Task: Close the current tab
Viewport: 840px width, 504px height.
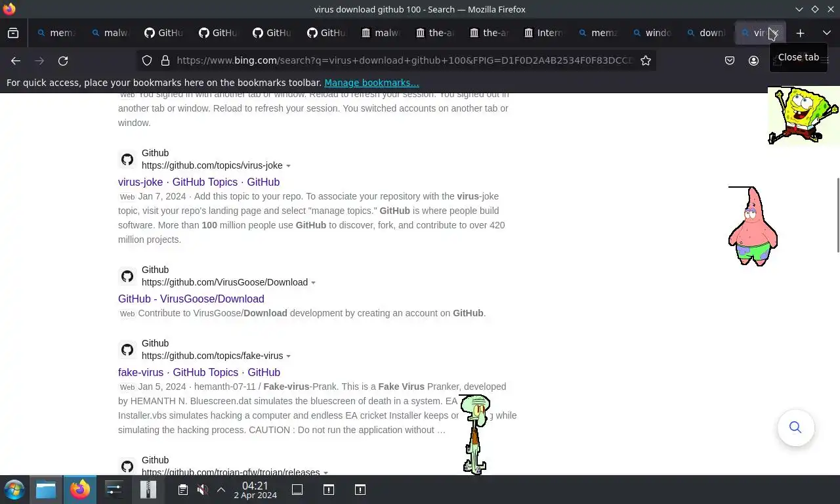Action: 776,33
